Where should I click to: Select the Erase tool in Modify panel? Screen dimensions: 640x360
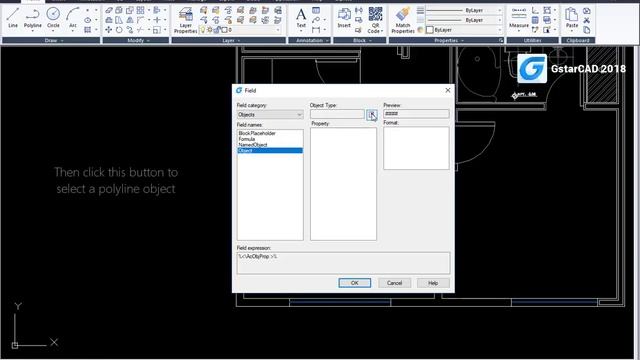click(109, 10)
